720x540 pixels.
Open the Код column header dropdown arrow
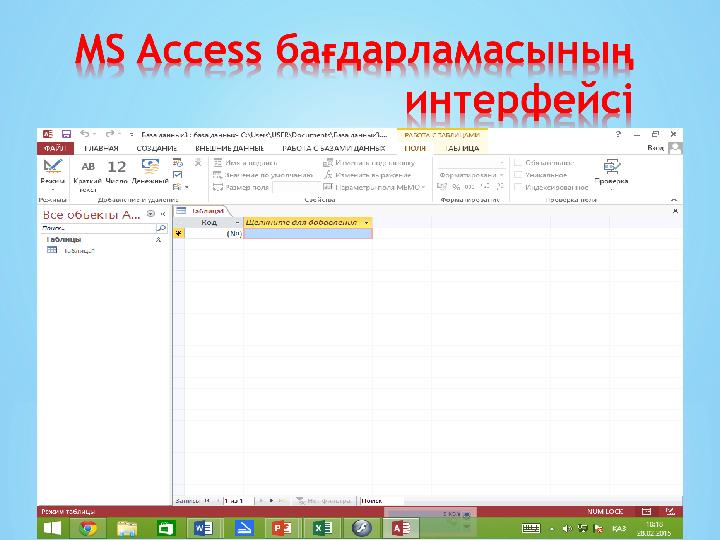point(237,222)
